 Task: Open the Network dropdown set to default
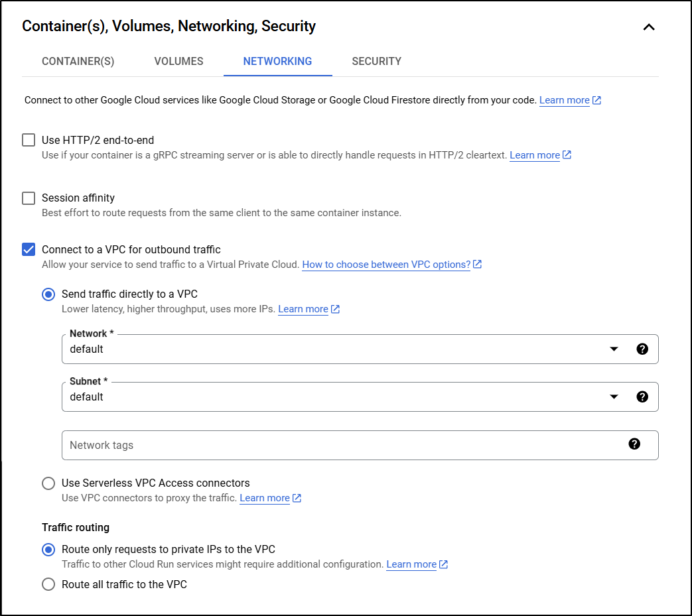coord(360,349)
